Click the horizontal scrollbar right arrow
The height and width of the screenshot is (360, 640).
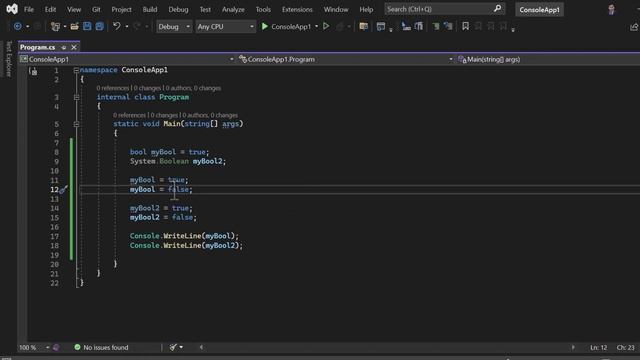573,347
